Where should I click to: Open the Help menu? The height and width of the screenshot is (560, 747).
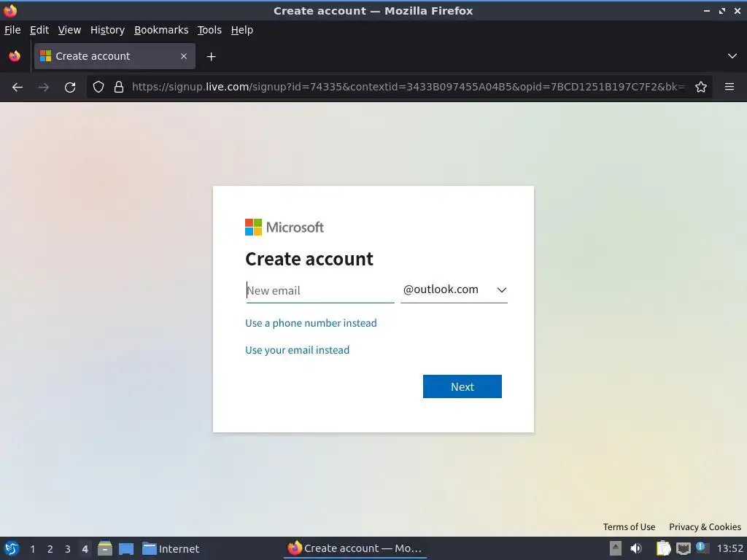(x=242, y=30)
